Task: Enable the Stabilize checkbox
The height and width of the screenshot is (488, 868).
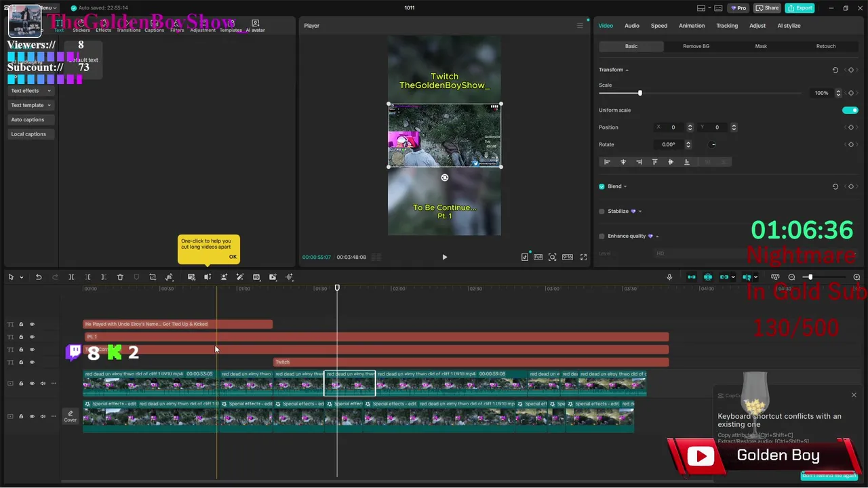Action: [601, 211]
